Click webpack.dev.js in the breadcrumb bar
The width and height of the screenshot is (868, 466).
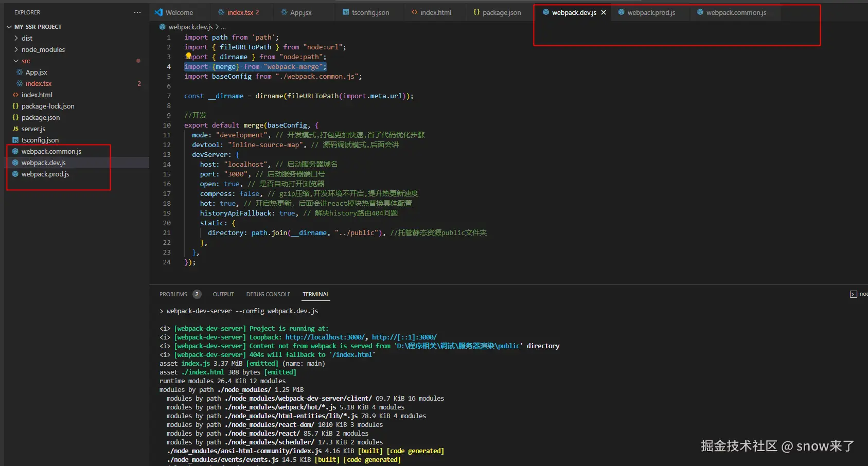coord(190,27)
